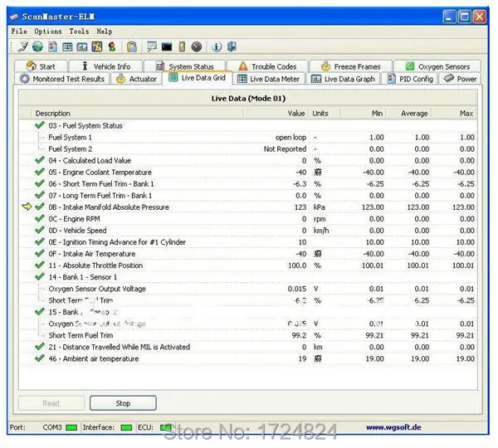Select 06 - Short Term Fuel Trim - Bank 1
Viewport: 498px width, 448px height.
pos(247,183)
